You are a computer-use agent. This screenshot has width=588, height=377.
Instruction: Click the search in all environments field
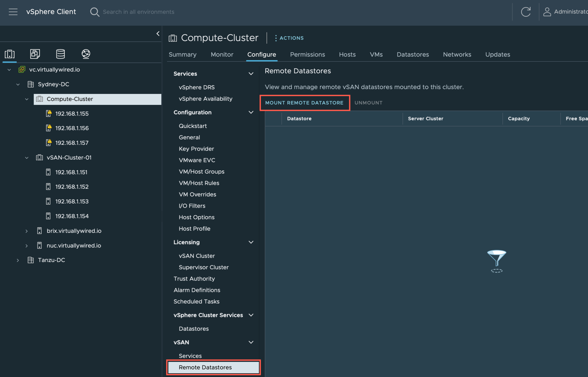tap(138, 12)
